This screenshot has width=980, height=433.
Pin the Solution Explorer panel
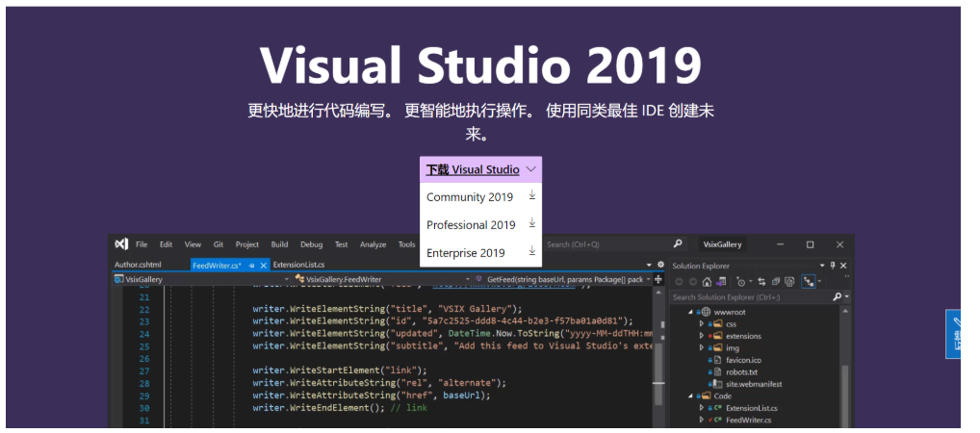pyautogui.click(x=833, y=266)
